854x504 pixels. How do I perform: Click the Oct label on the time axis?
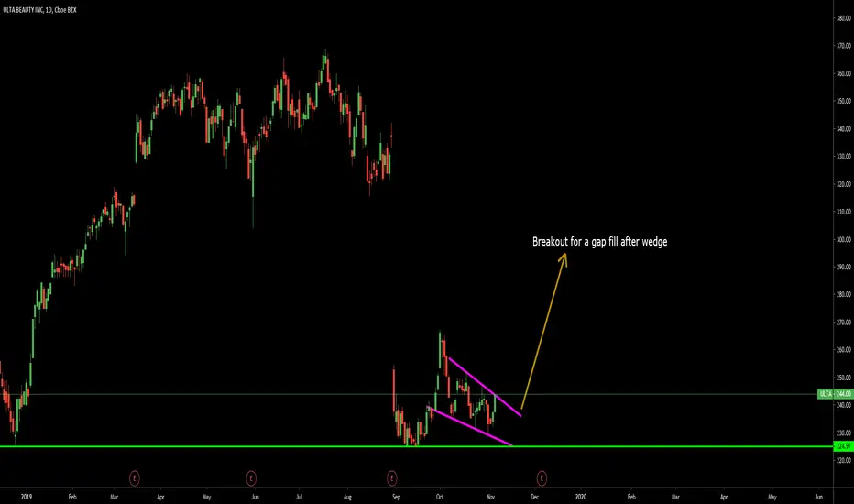440,497
